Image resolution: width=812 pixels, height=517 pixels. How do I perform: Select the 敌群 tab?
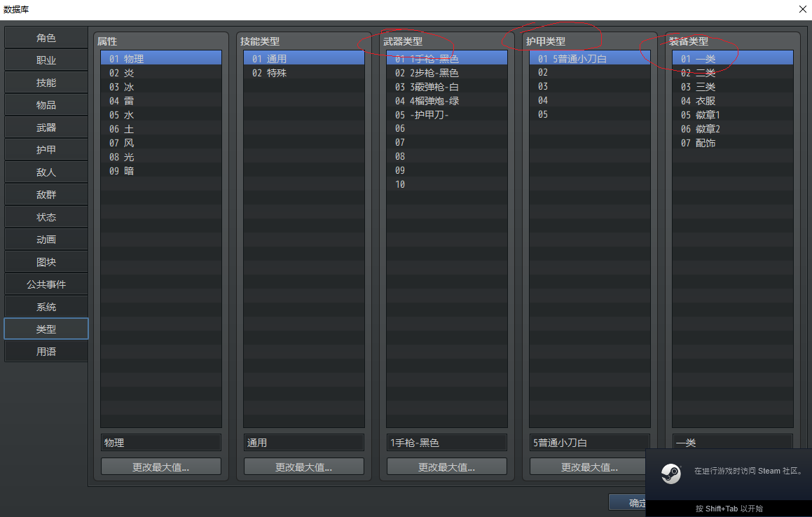[x=46, y=195]
